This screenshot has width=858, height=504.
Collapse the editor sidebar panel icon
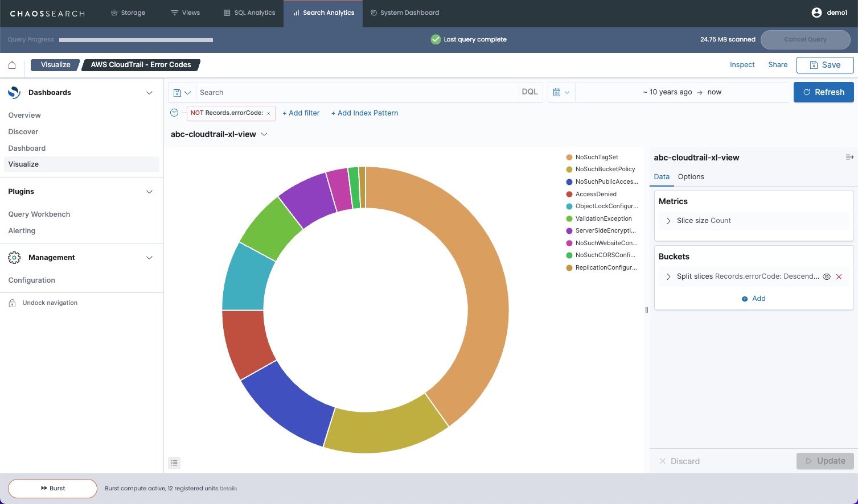[849, 158]
